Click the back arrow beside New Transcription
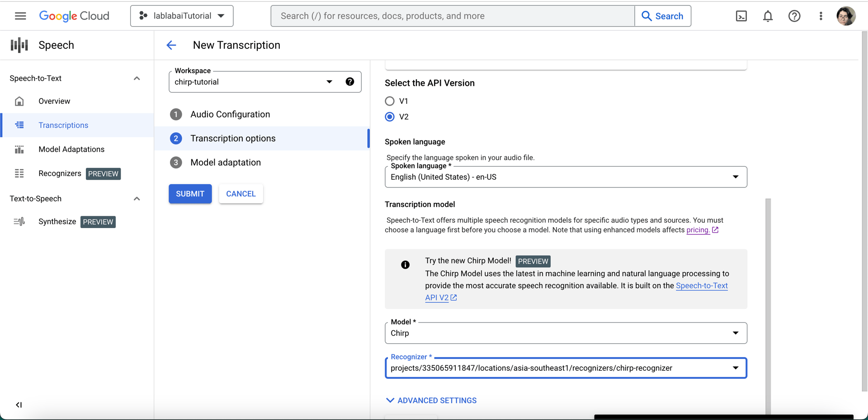The width and height of the screenshot is (868, 420). [x=171, y=45]
